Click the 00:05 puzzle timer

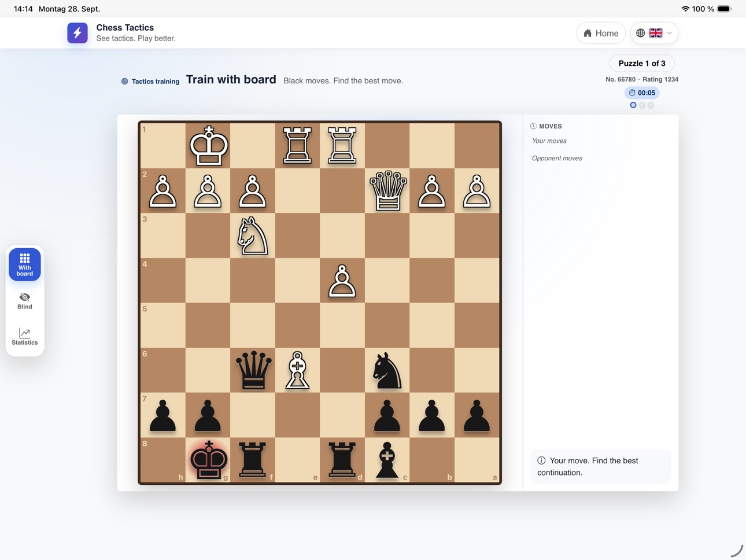tap(642, 93)
